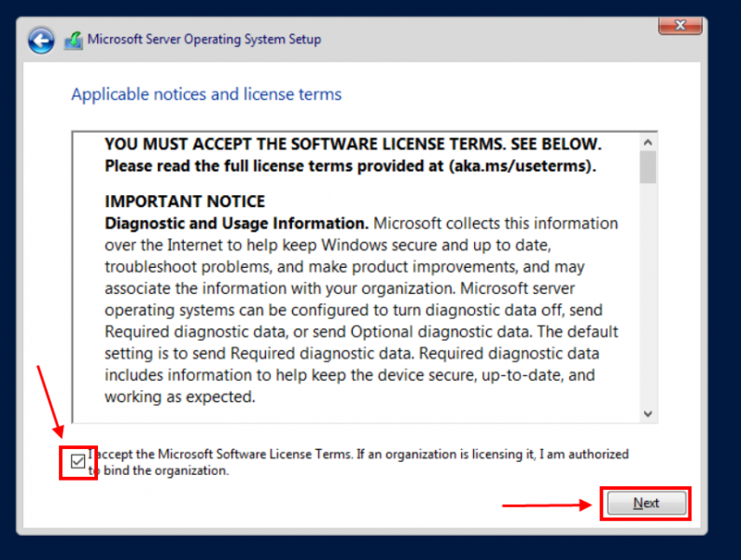The height and width of the screenshot is (560, 741).
Task: Click the license text scrollbar down arrow
Action: click(648, 414)
